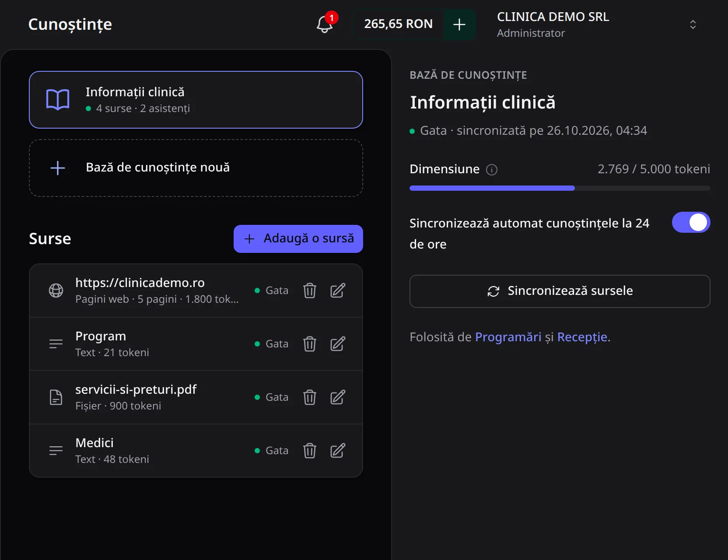Image resolution: width=728 pixels, height=560 pixels.
Task: Delete the servicii-si-preturi.pdf file
Action: click(x=310, y=397)
